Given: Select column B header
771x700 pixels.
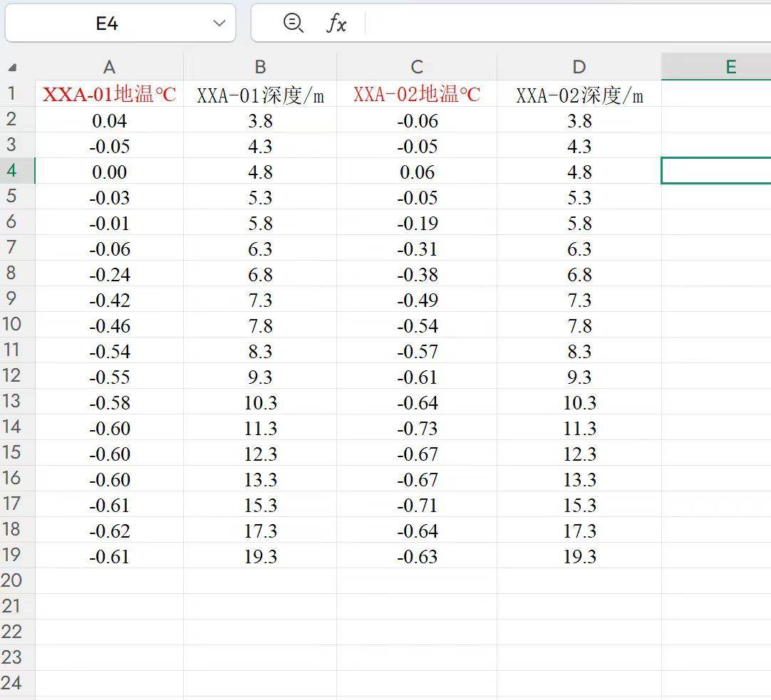Looking at the screenshot, I should click(x=260, y=67).
